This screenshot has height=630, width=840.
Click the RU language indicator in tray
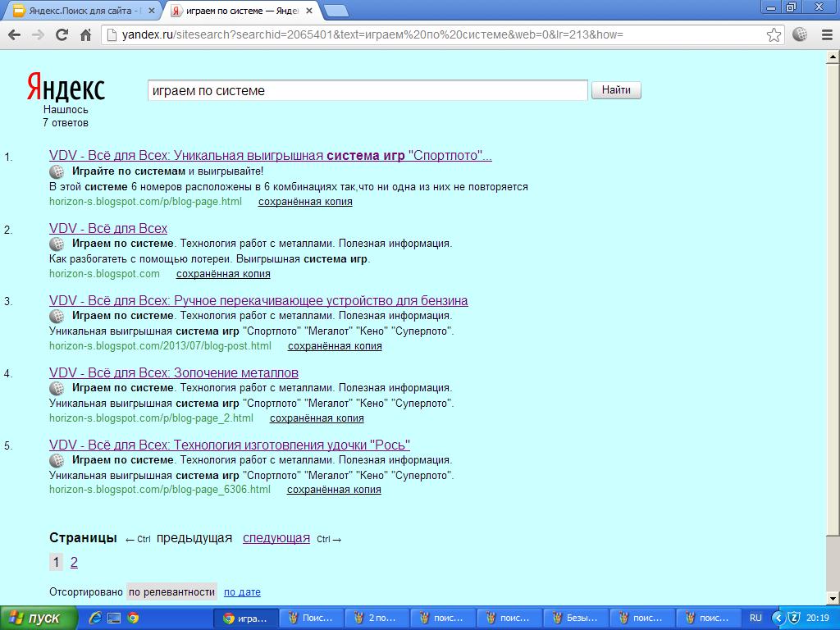(x=756, y=619)
